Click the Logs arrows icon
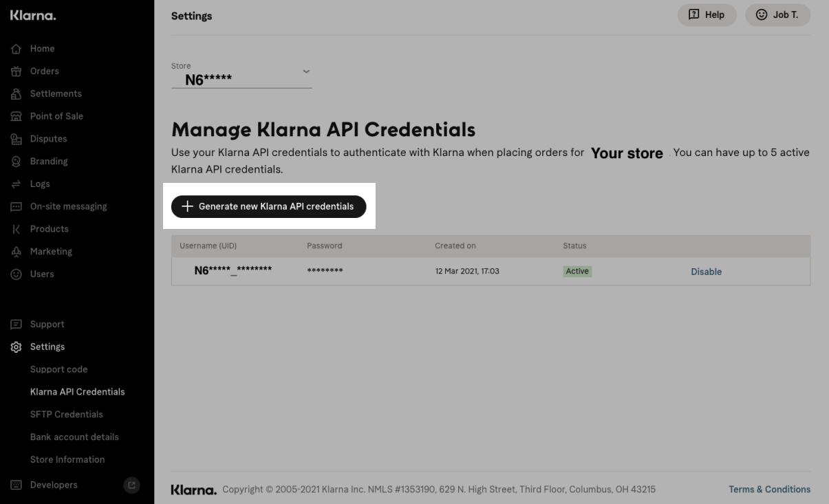 click(x=16, y=184)
